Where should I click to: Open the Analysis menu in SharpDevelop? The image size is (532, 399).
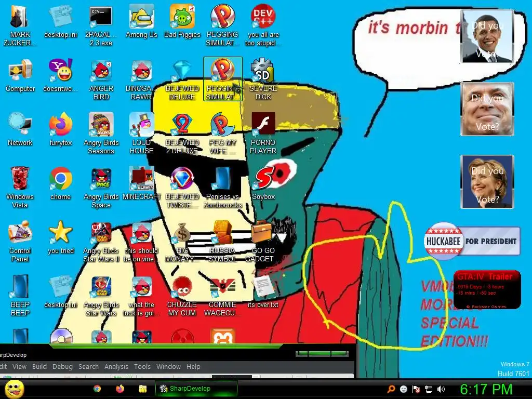click(x=116, y=366)
